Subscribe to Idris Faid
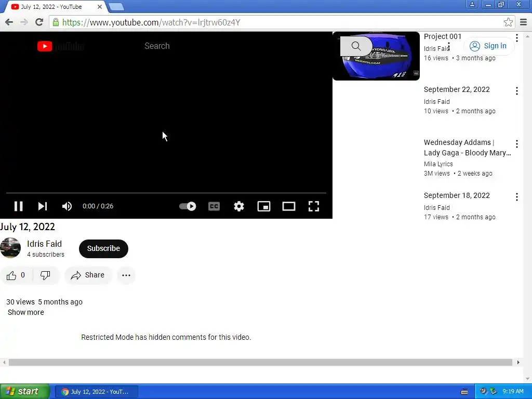The width and height of the screenshot is (532, 399). pyautogui.click(x=103, y=248)
